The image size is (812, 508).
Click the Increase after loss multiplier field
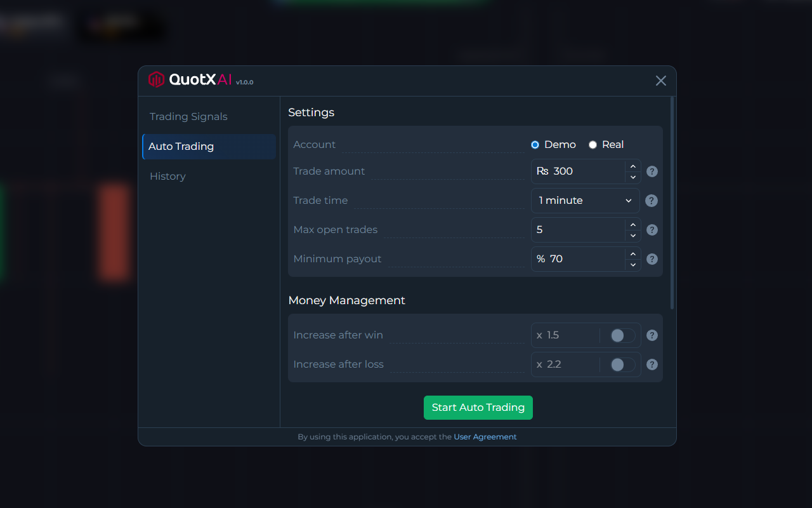[566, 364]
